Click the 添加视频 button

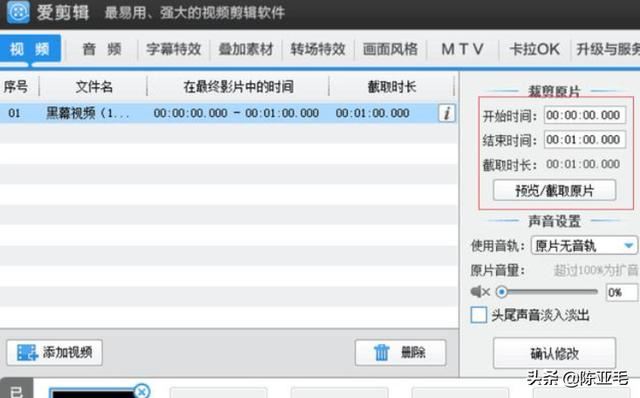54,352
